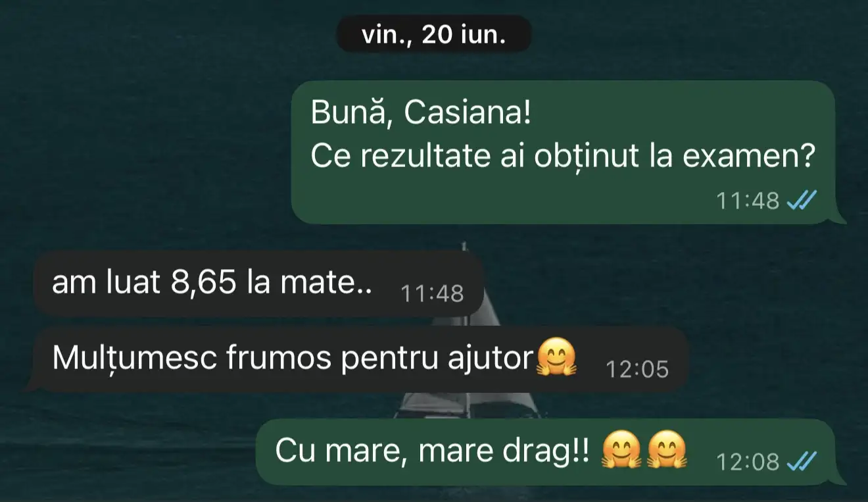Tap the blue double-check mark beside 11:48
Image resolution: width=868 pixels, height=502 pixels.
[x=802, y=199]
